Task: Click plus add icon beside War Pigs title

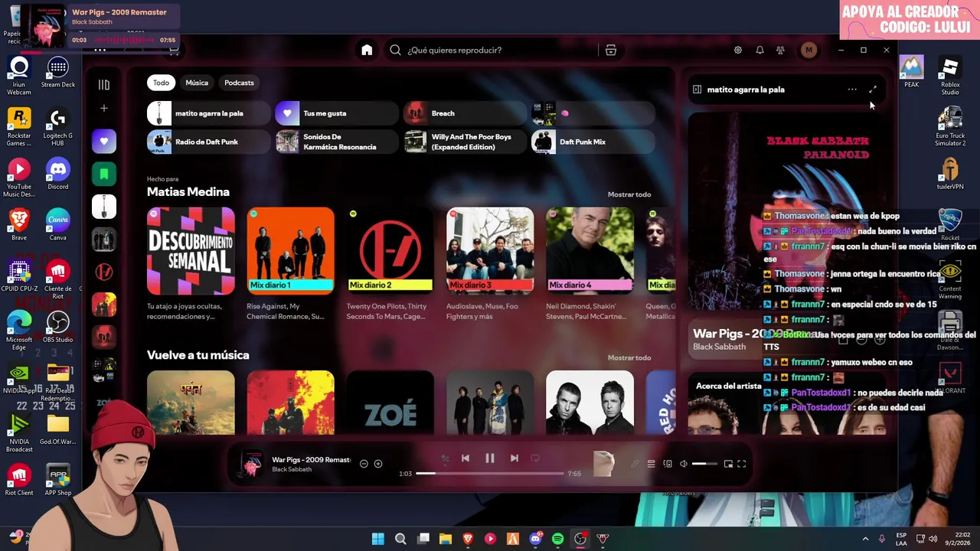Action: [378, 464]
